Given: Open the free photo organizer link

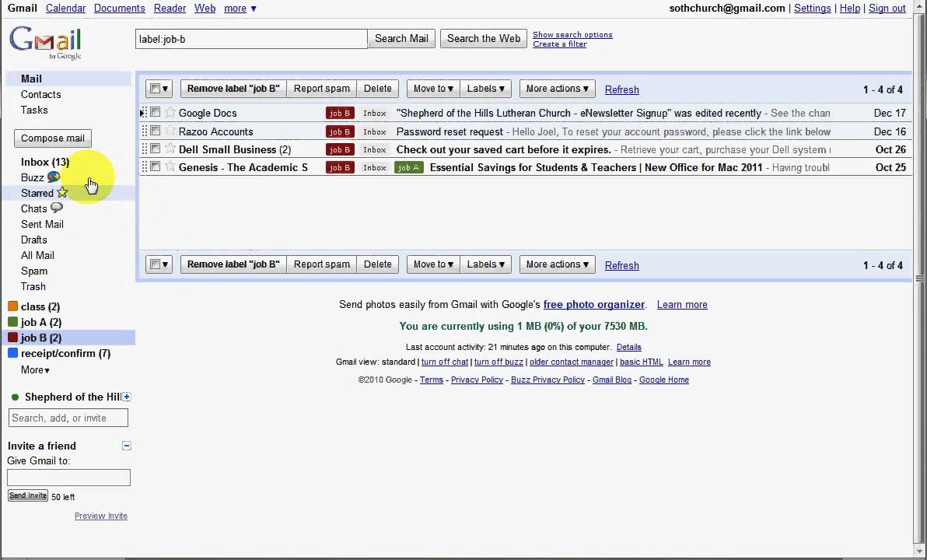Looking at the screenshot, I should coord(593,305).
